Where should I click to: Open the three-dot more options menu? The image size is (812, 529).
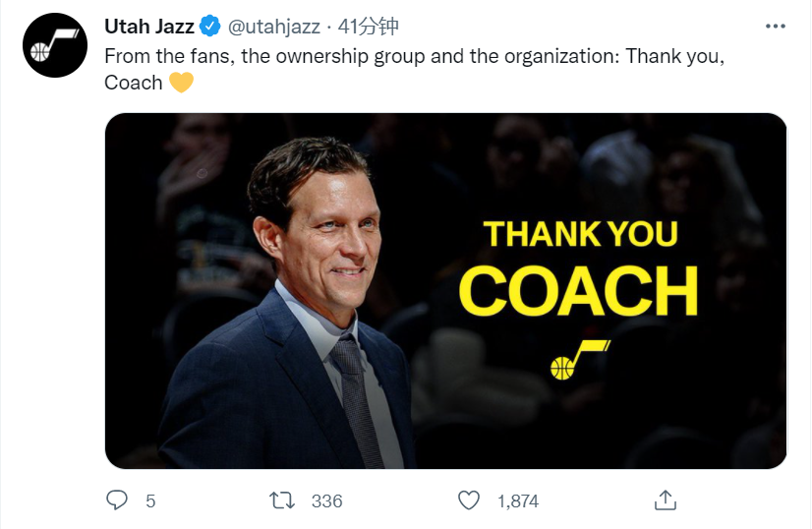pyautogui.click(x=775, y=26)
